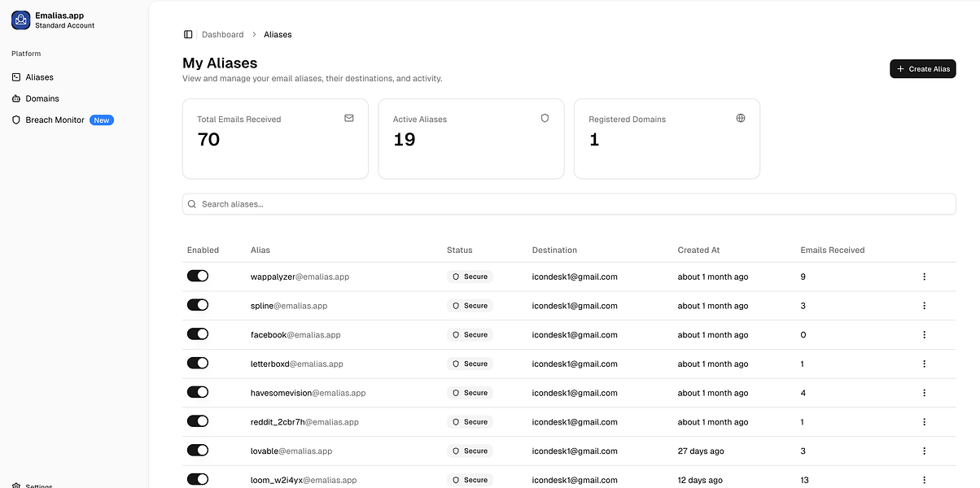The height and width of the screenshot is (488, 980).
Task: Click the Search aliases input field
Action: tap(569, 203)
